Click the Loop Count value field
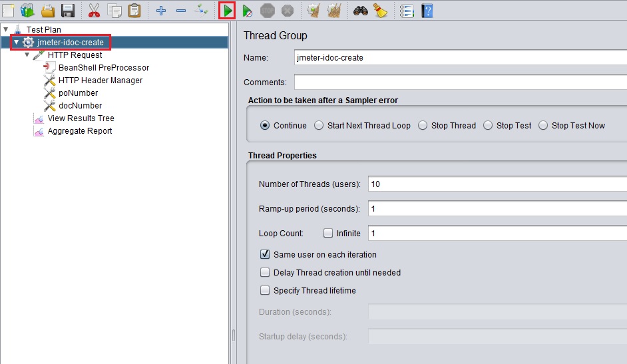Viewport: 627px width, 364px height. point(497,233)
